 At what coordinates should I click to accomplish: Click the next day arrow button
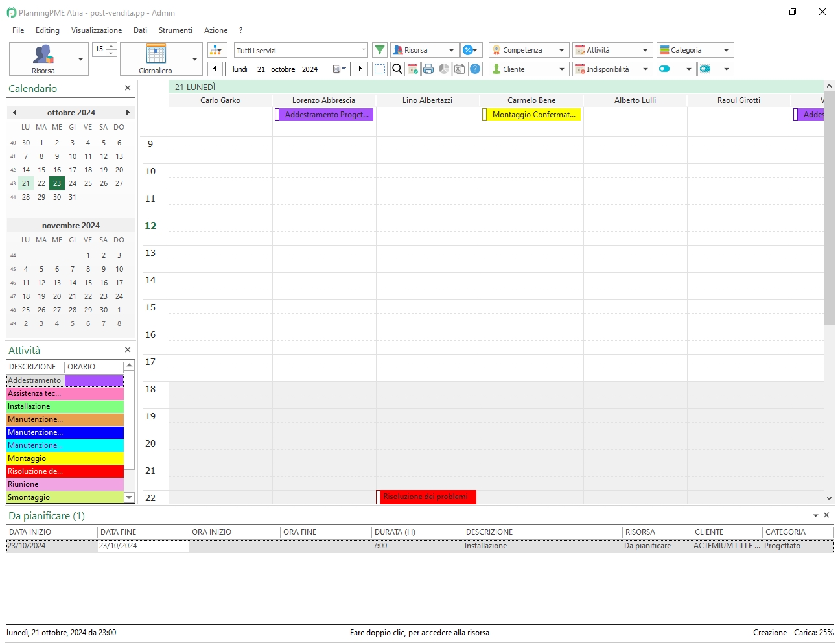(x=360, y=69)
